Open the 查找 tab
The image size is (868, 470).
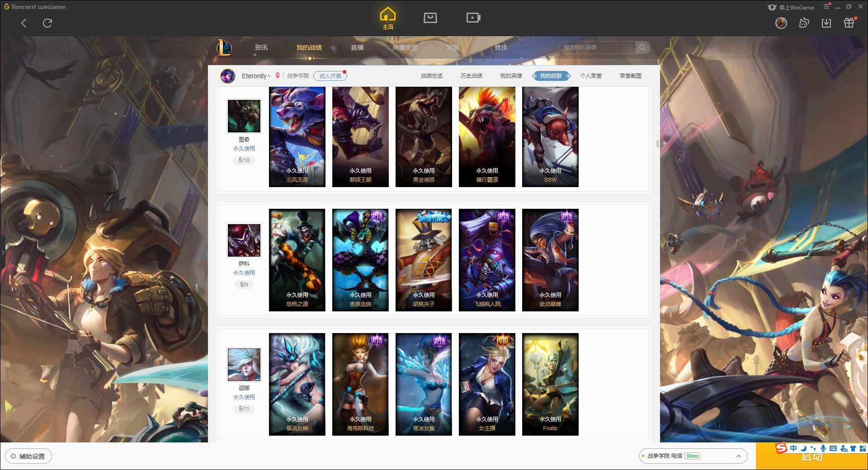click(501, 47)
